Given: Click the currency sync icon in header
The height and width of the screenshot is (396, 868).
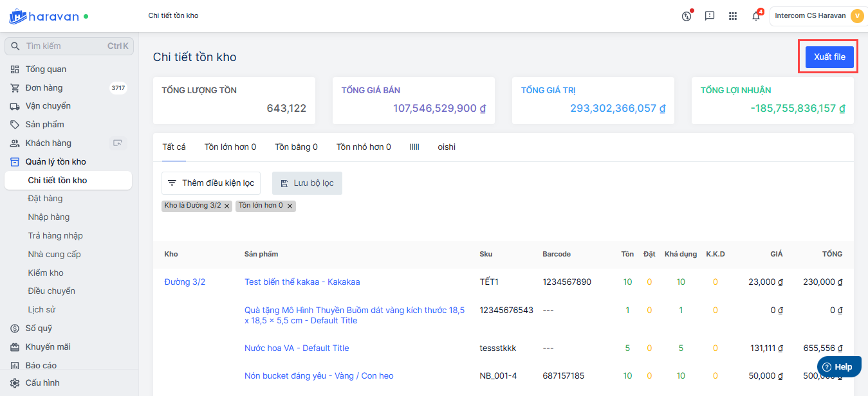Looking at the screenshot, I should [687, 16].
